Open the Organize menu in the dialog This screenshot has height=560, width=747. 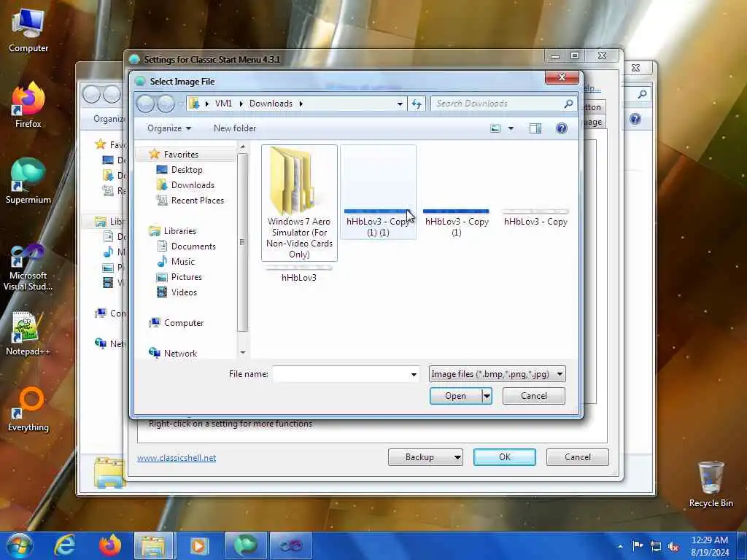(x=169, y=128)
